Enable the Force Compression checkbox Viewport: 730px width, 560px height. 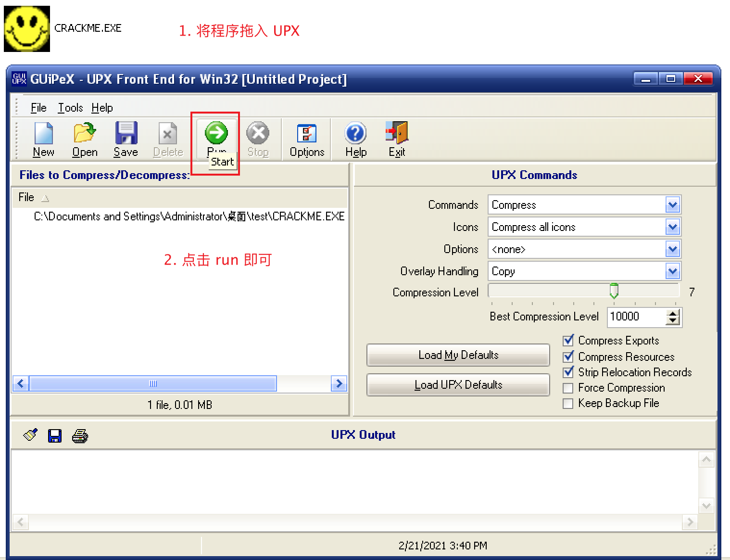click(x=568, y=388)
